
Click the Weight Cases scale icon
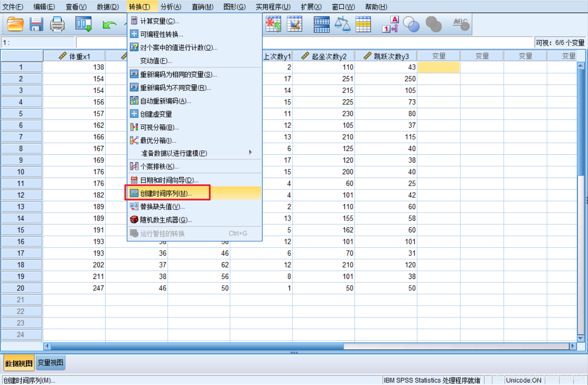(342, 25)
